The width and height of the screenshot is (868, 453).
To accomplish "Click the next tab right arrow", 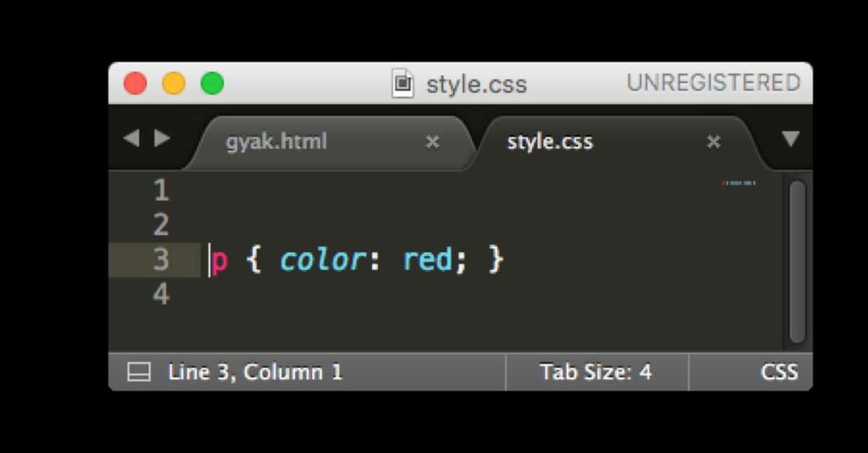I will 162,138.
